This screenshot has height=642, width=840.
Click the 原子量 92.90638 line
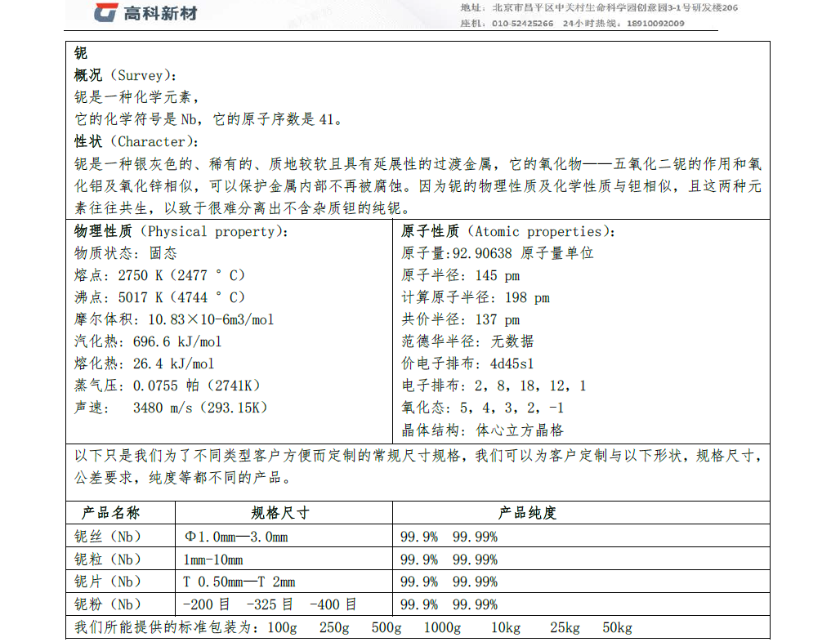(497, 254)
